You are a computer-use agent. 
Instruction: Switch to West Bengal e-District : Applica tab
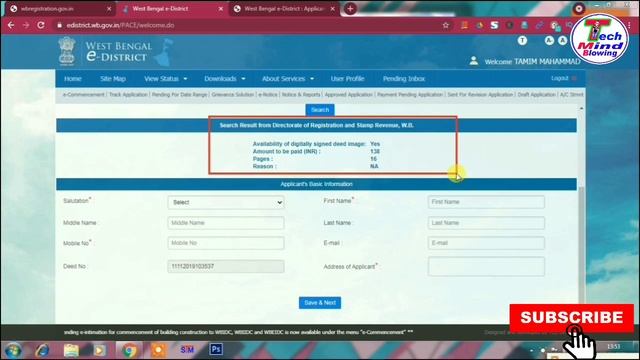284,9
